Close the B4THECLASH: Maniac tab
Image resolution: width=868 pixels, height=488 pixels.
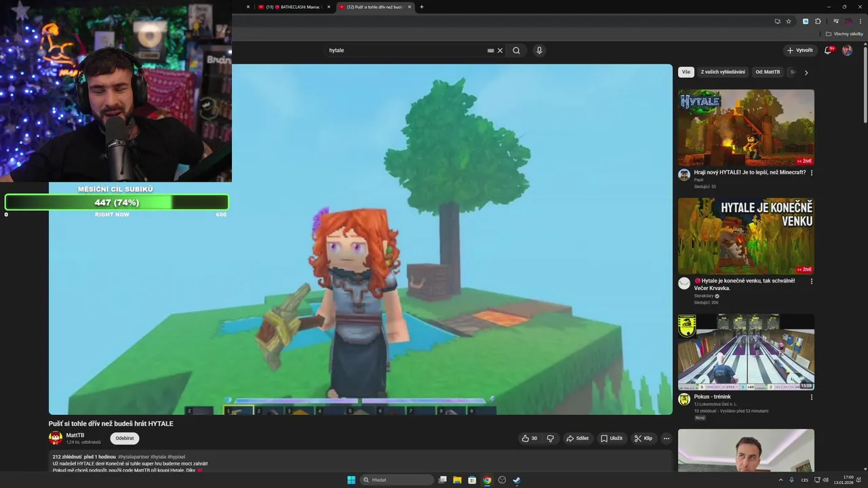pyautogui.click(x=329, y=7)
